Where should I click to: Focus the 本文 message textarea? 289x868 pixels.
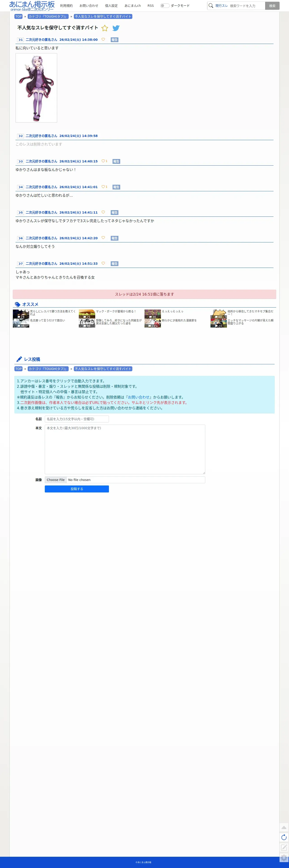click(x=125, y=449)
